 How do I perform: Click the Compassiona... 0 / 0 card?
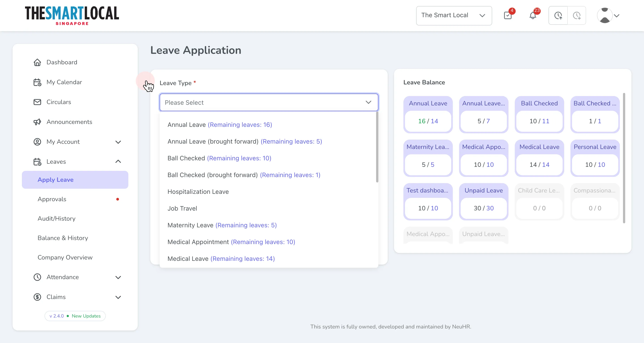(x=595, y=202)
